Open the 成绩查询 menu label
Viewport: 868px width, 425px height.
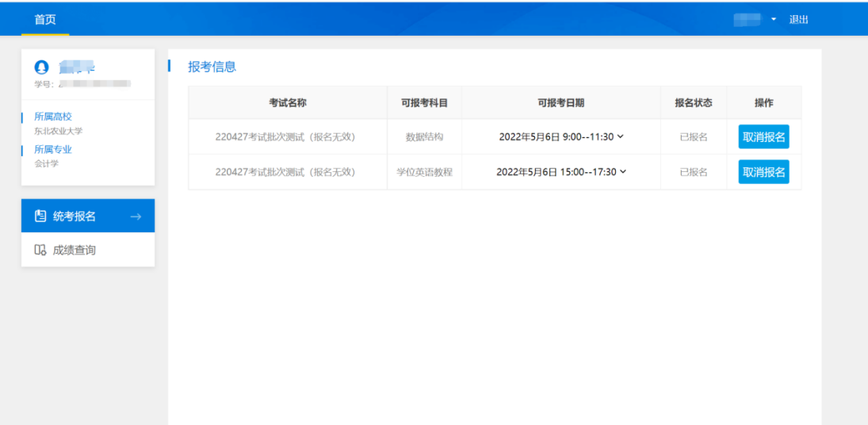pyautogui.click(x=74, y=250)
